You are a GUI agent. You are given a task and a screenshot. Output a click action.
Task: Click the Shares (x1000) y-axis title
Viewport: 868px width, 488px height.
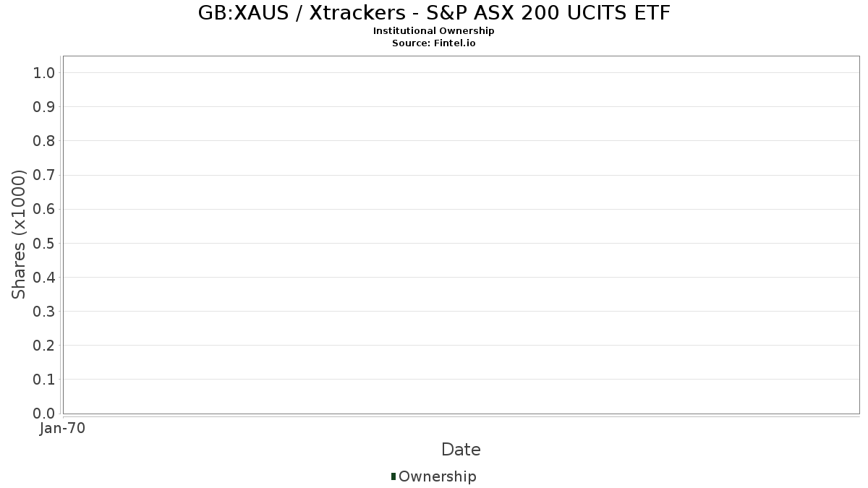click(19, 234)
